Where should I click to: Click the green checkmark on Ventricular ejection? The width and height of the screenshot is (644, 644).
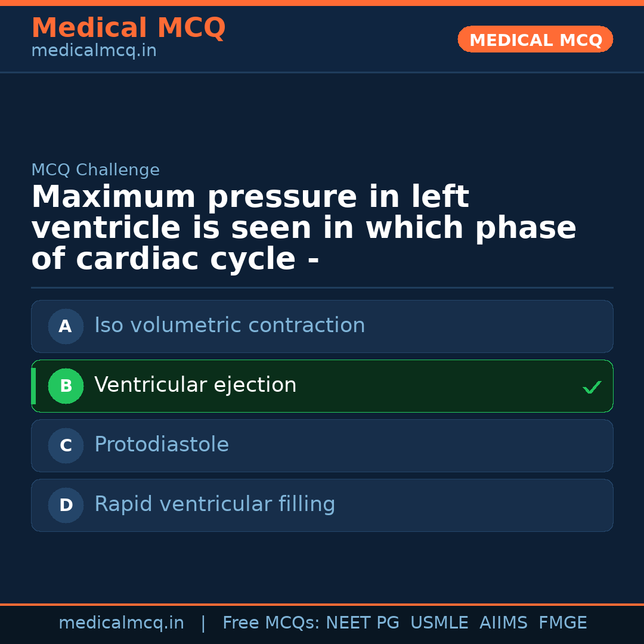click(592, 387)
